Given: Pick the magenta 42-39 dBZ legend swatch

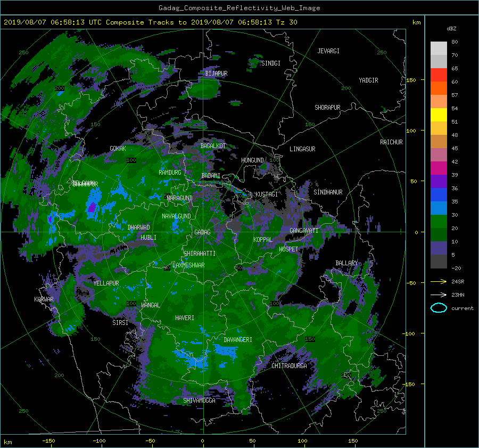Looking at the screenshot, I should (x=439, y=168).
